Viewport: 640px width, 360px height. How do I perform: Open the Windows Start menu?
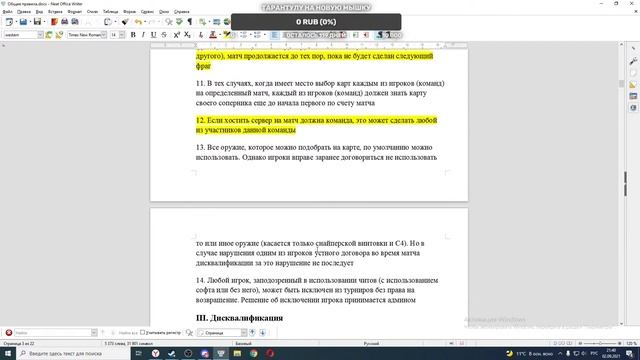click(8, 353)
